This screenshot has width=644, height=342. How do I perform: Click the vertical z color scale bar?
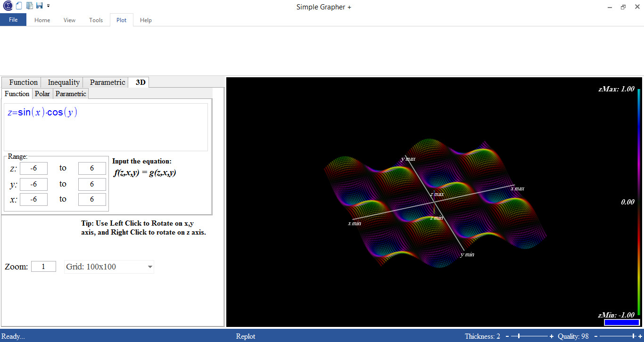(x=638, y=202)
